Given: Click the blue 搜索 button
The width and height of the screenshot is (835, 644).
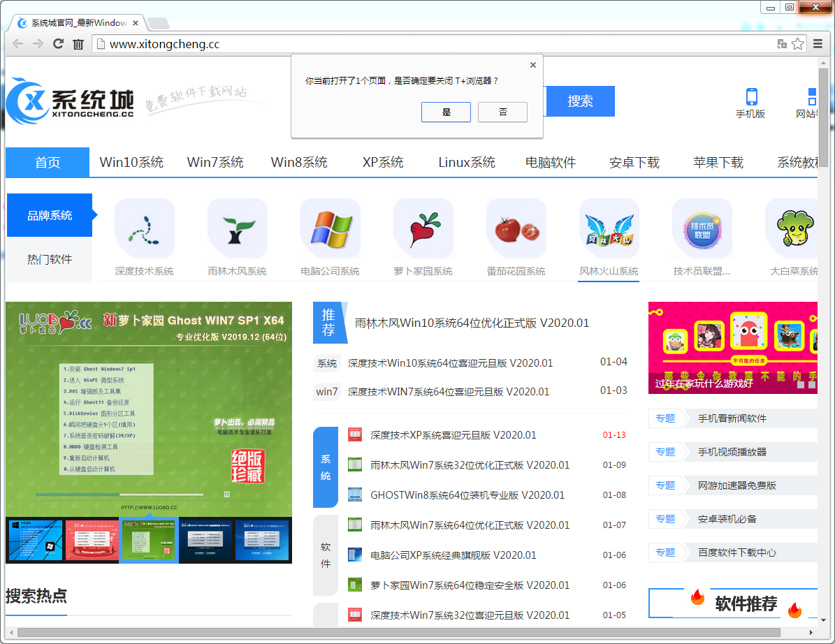Looking at the screenshot, I should (x=579, y=101).
